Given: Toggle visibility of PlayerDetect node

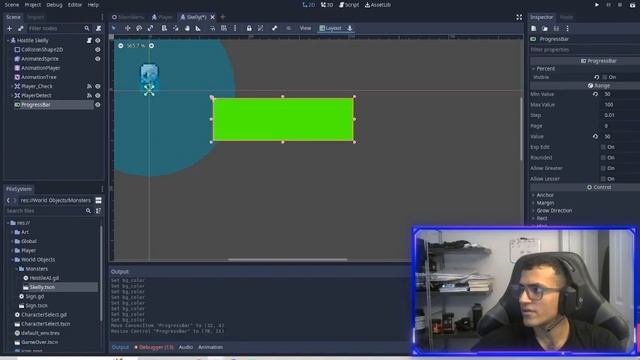Looking at the screenshot, I should point(98,96).
